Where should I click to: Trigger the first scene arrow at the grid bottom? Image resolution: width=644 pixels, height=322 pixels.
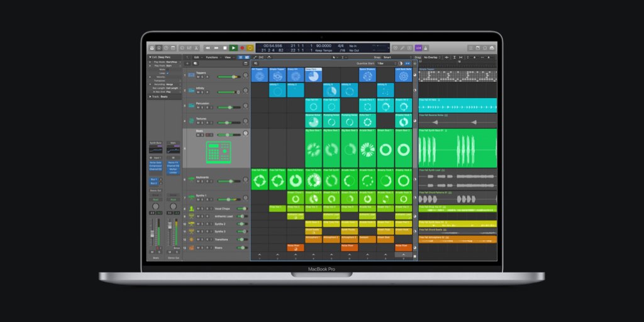click(260, 256)
